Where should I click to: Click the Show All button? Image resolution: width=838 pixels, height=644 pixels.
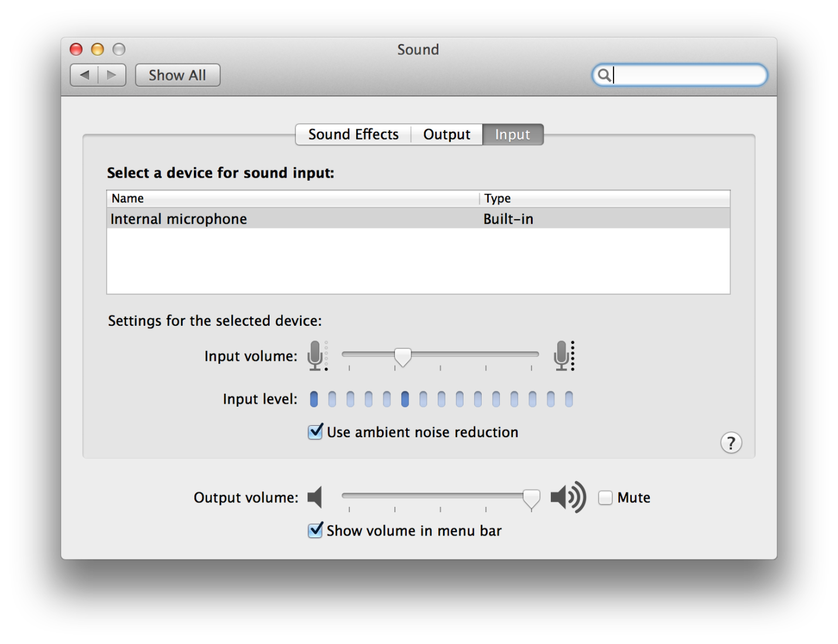(x=177, y=75)
